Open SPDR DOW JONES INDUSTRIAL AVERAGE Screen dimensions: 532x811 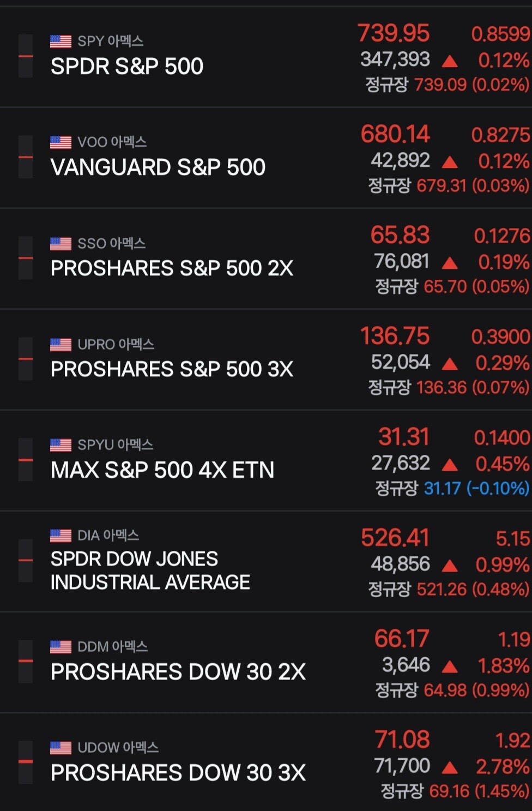coord(150,570)
